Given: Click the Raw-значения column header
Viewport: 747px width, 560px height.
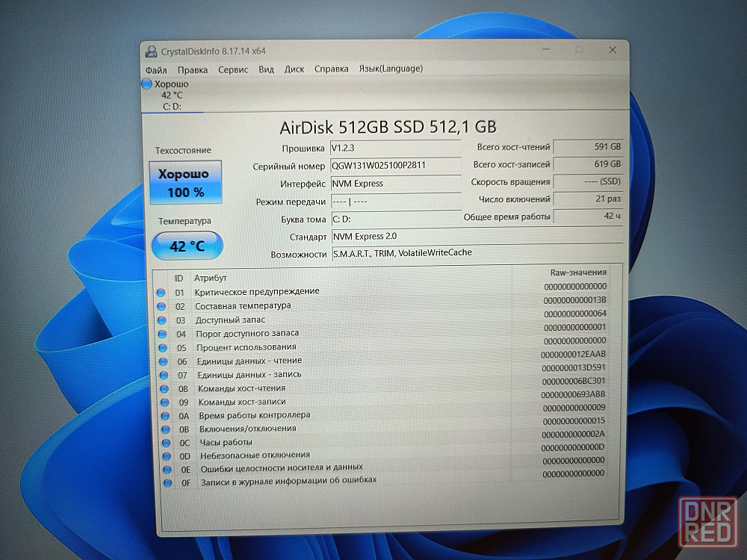Looking at the screenshot, I should 577,273.
